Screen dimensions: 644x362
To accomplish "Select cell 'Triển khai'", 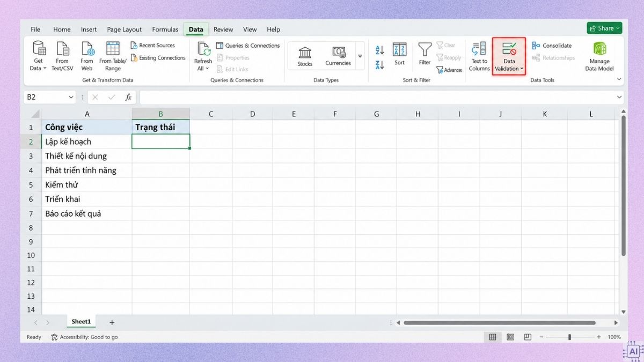I will (x=87, y=200).
